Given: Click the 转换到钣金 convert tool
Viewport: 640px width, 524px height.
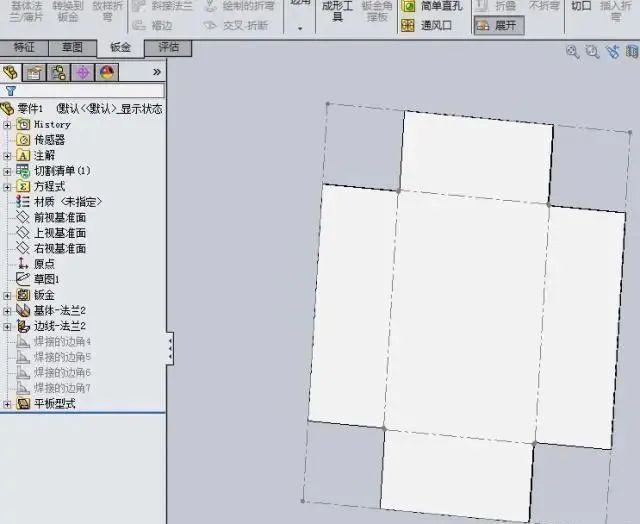Looking at the screenshot, I should [x=68, y=11].
